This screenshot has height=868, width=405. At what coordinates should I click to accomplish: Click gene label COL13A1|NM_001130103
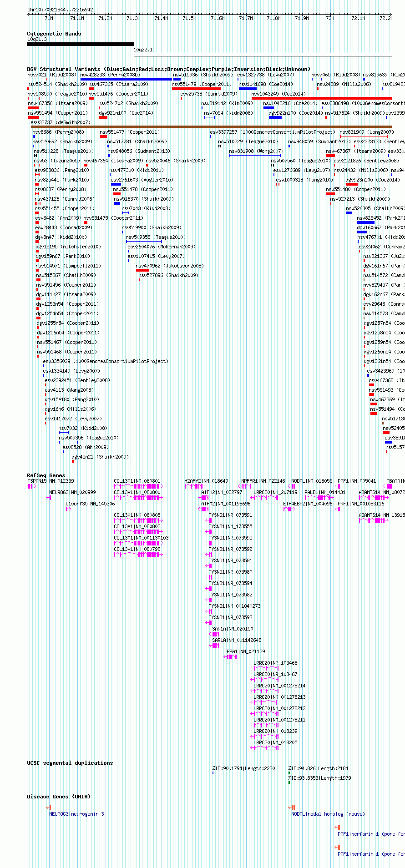[x=141, y=538]
